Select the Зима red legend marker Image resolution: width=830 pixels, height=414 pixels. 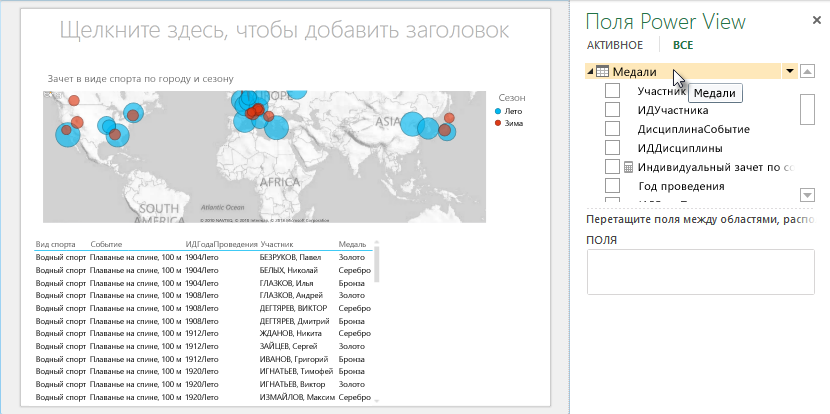(x=497, y=123)
